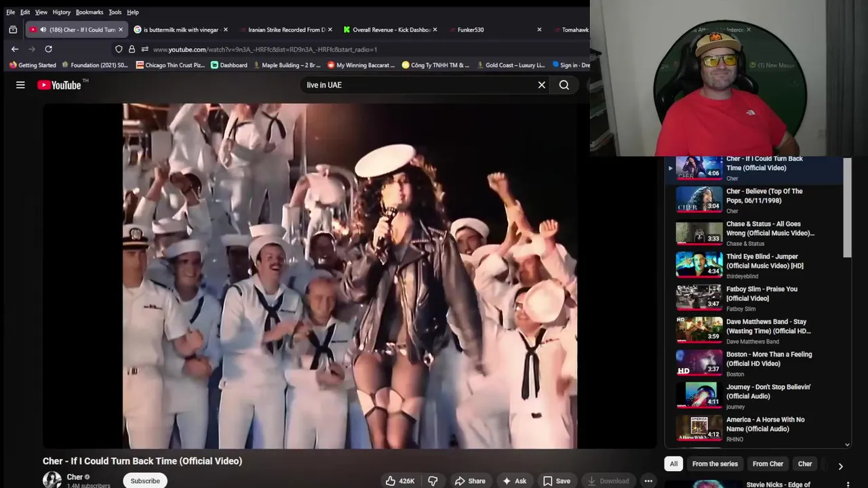Open the Chicago Thin Crust Pizza bookmark
The image size is (868, 488).
coord(171,65)
